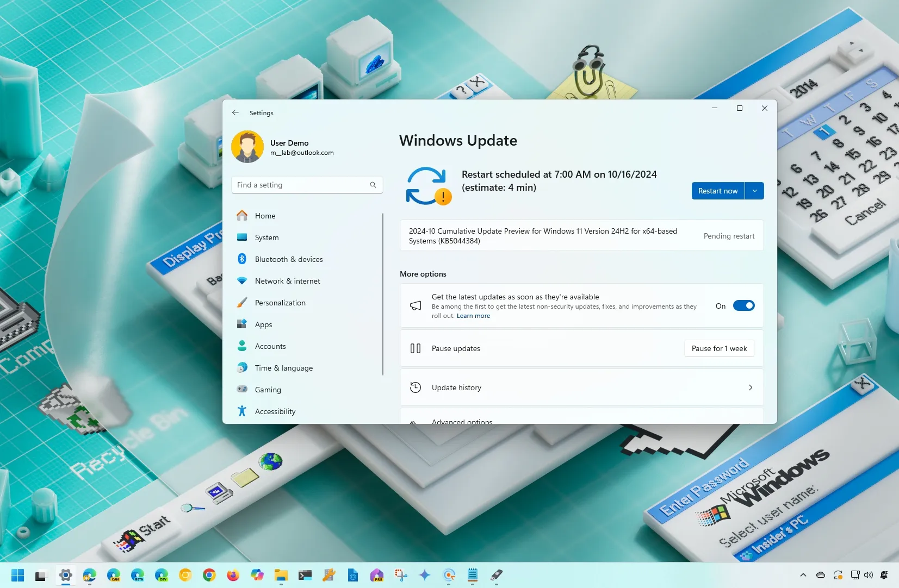
Task: Click the Pause updates icon
Action: (x=416, y=348)
